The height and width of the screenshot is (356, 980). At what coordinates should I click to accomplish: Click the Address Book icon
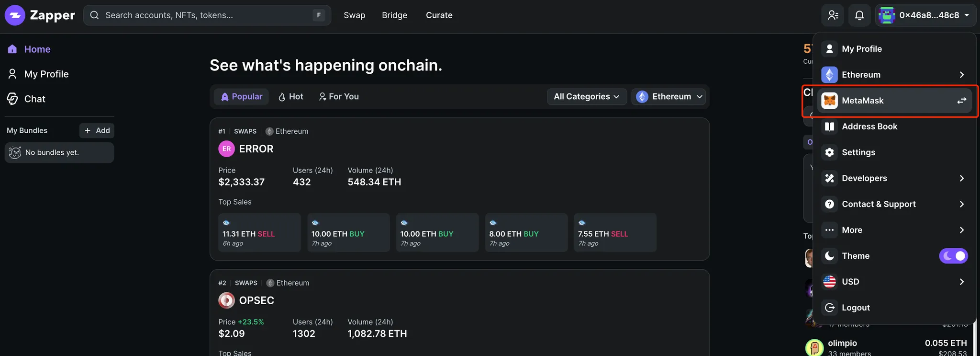(x=830, y=126)
